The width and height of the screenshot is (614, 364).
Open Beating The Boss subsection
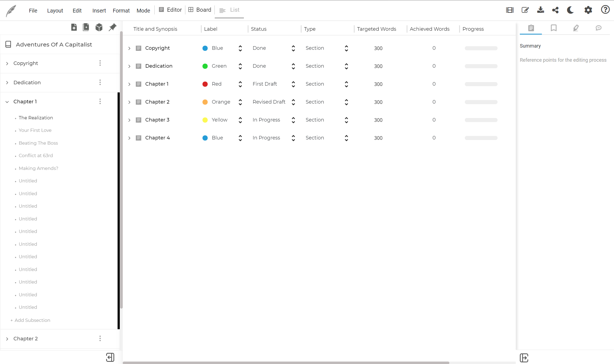[38, 143]
